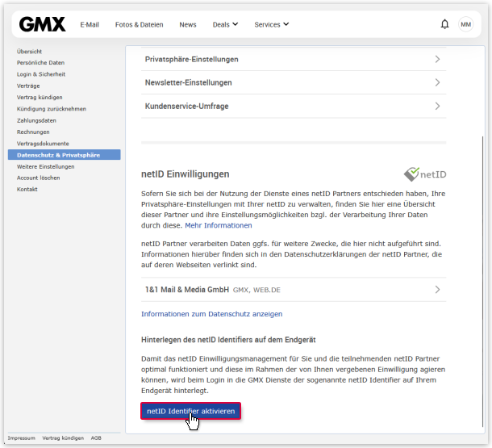Viewport: 492px width, 448px height.
Task: Go to the E-Mail tab
Action: [90, 24]
